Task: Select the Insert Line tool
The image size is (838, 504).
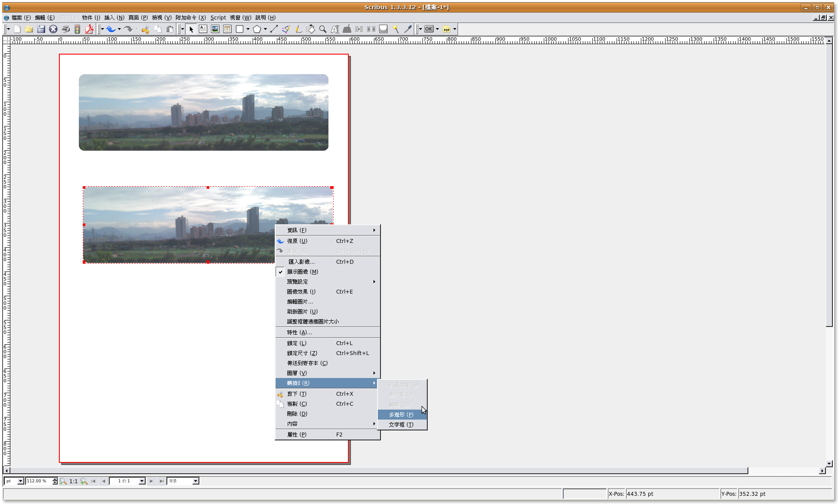Action: (x=274, y=29)
